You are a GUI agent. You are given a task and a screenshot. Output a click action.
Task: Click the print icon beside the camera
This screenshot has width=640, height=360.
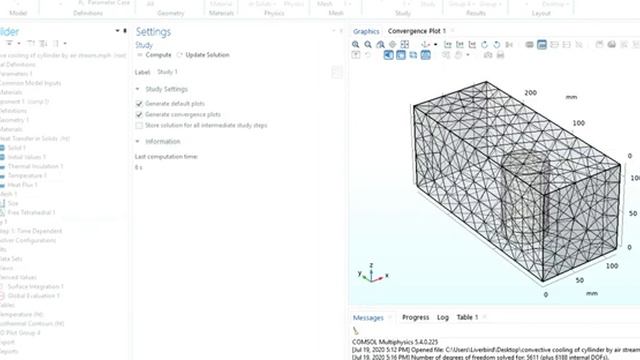pyautogui.click(x=500, y=55)
